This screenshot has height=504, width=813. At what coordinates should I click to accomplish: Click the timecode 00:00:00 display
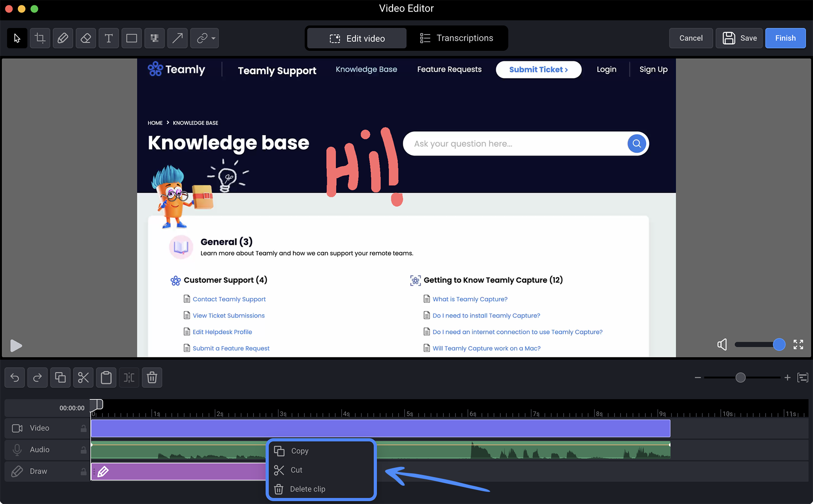pos(72,408)
